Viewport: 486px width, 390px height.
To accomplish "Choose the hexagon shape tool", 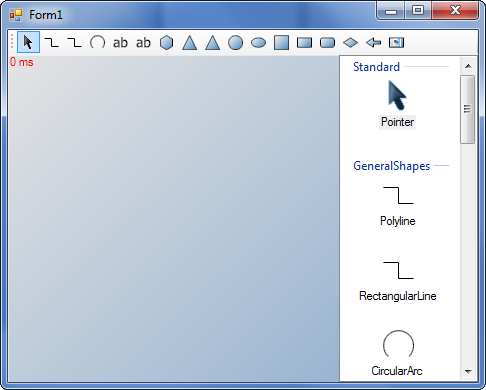I will (x=166, y=43).
